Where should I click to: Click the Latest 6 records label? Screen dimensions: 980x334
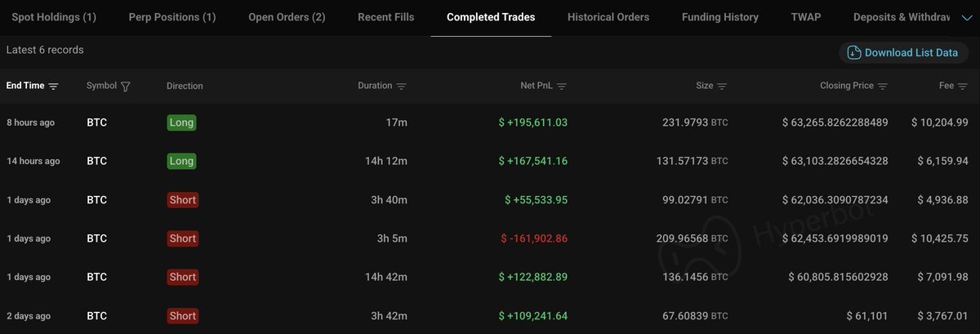pyautogui.click(x=45, y=50)
